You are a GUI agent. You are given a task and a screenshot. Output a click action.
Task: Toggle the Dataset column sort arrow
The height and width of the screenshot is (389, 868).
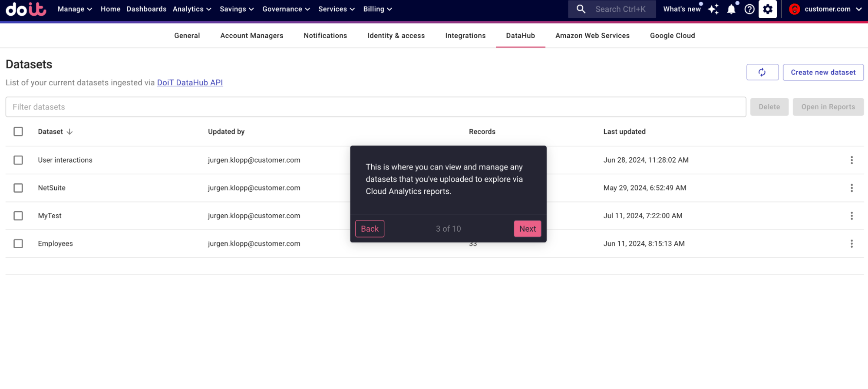point(69,132)
